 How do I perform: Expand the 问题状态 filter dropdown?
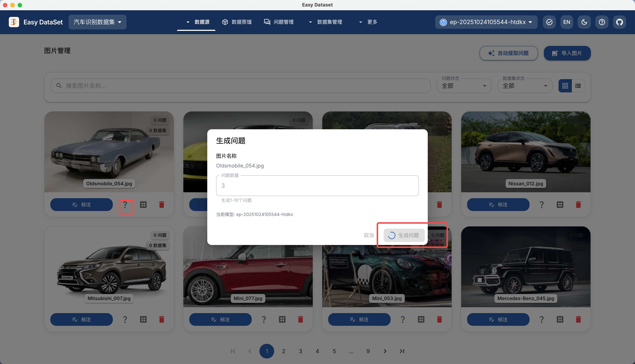[x=464, y=86]
